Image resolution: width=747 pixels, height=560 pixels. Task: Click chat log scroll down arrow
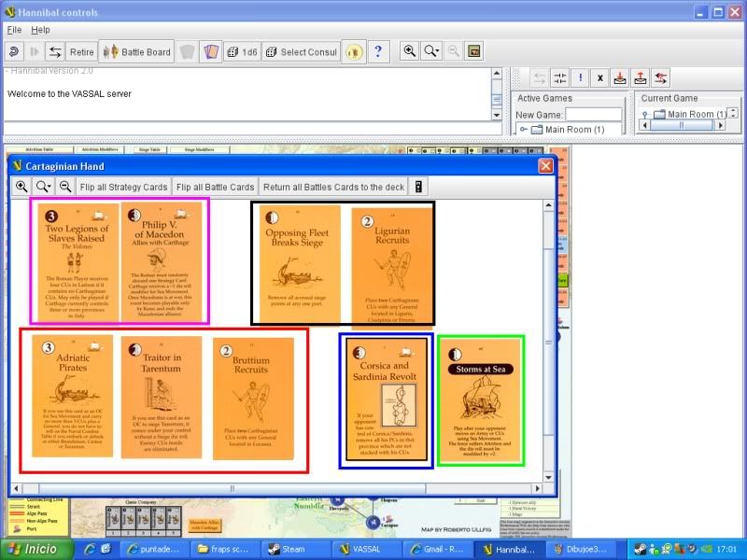[x=497, y=115]
